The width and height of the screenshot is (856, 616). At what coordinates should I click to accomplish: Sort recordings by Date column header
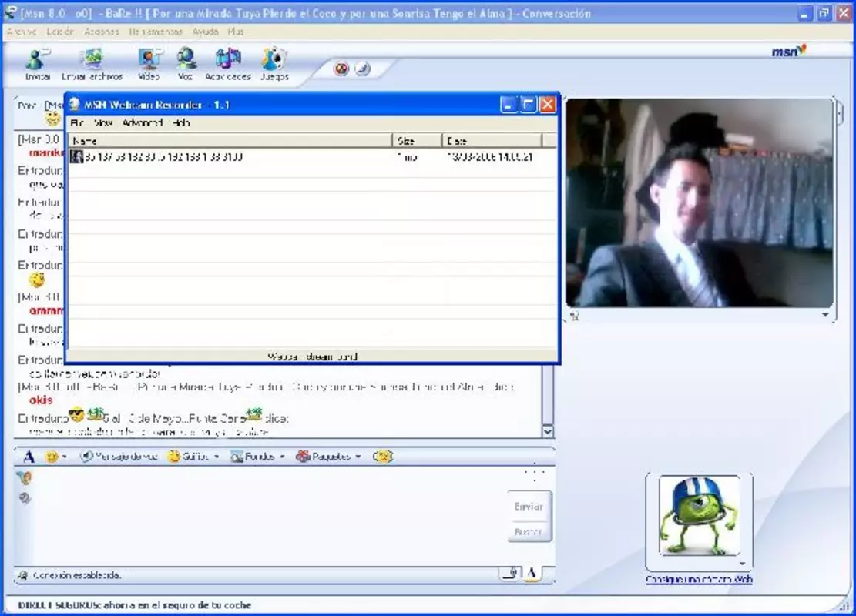[492, 141]
